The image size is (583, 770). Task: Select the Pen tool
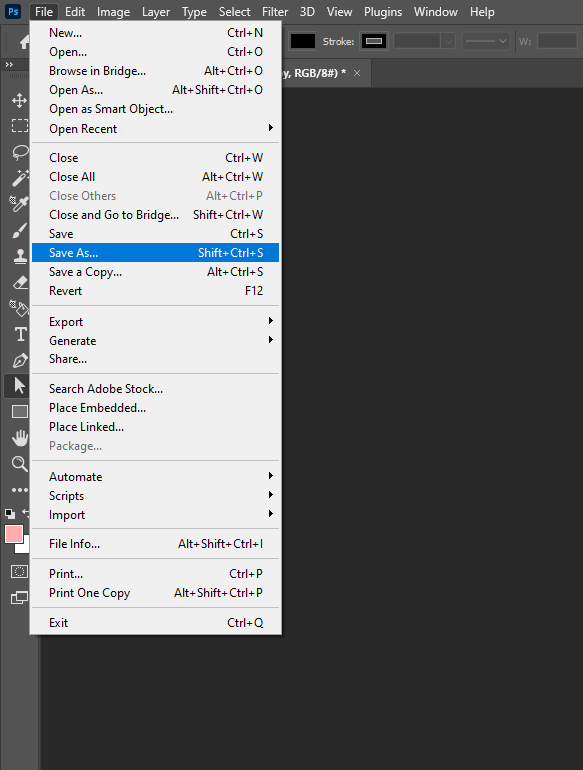click(20, 360)
